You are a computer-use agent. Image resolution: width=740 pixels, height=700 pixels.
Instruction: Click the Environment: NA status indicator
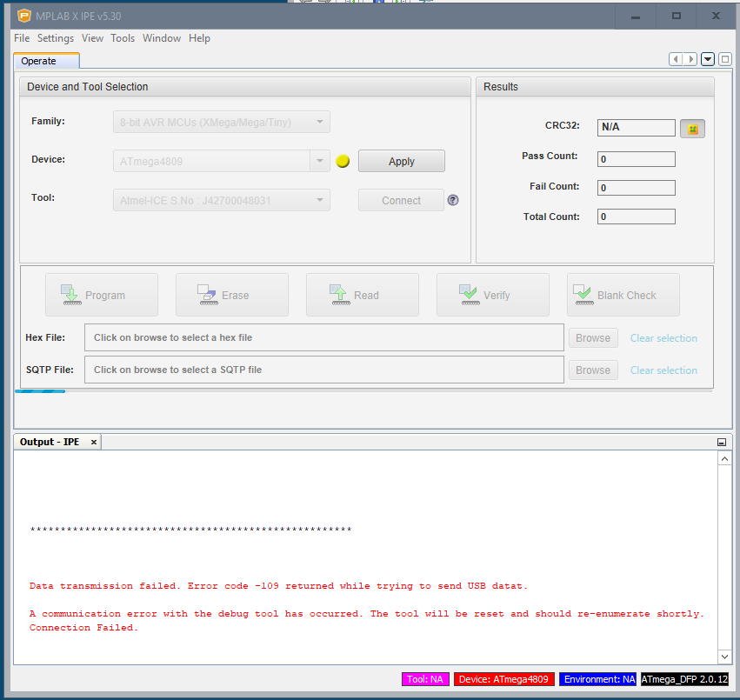coord(598,679)
